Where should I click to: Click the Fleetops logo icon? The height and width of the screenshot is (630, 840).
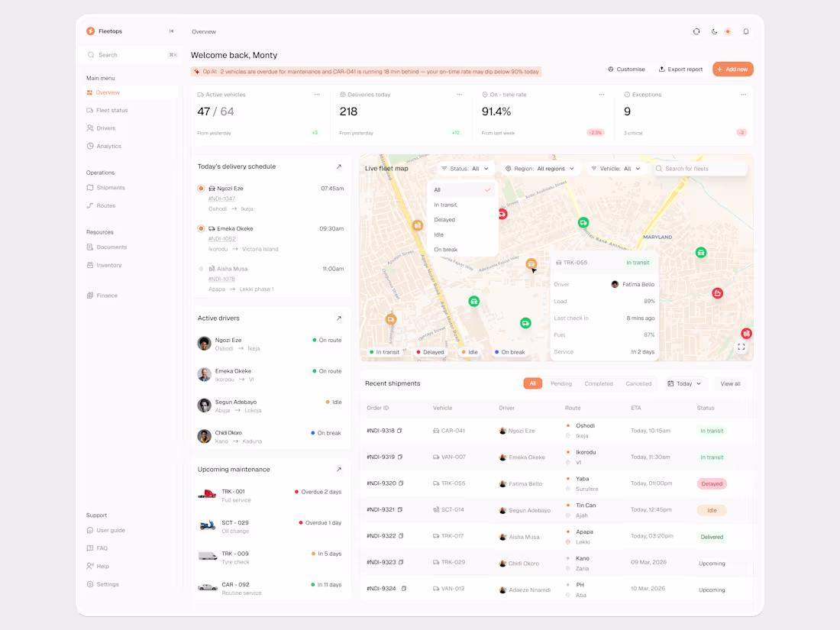click(91, 31)
